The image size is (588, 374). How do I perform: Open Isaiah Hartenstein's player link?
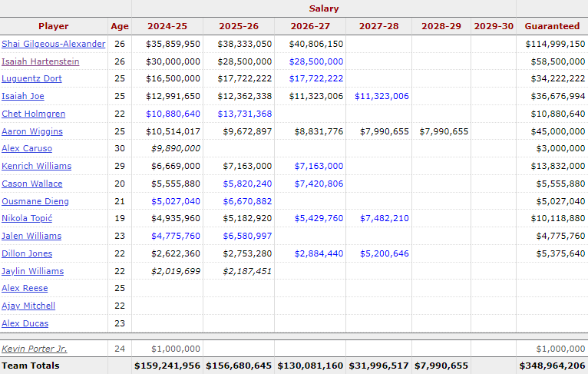click(40, 61)
